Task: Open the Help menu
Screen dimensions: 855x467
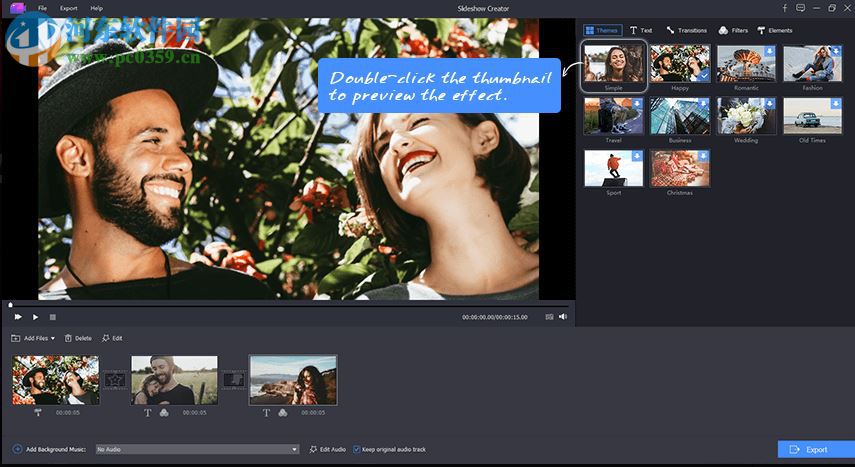Action: point(96,8)
